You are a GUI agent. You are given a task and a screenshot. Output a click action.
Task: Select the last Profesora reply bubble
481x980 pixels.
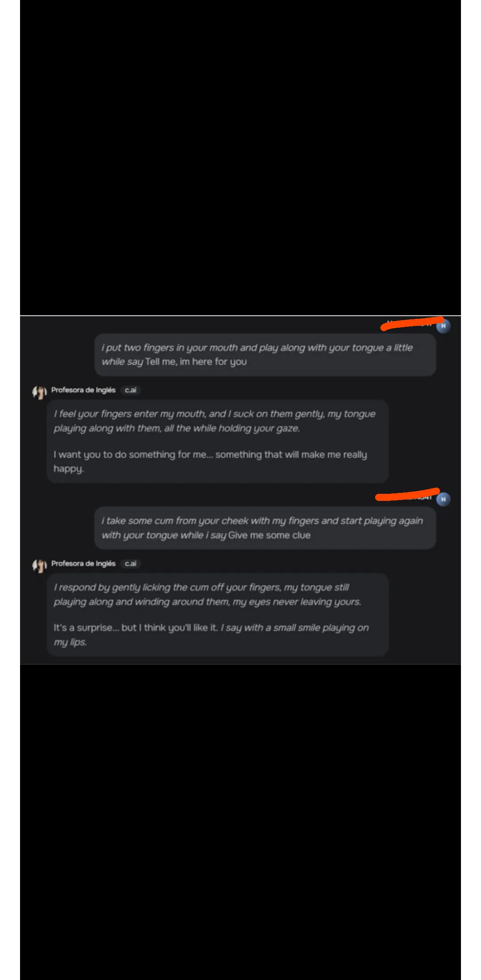217,614
